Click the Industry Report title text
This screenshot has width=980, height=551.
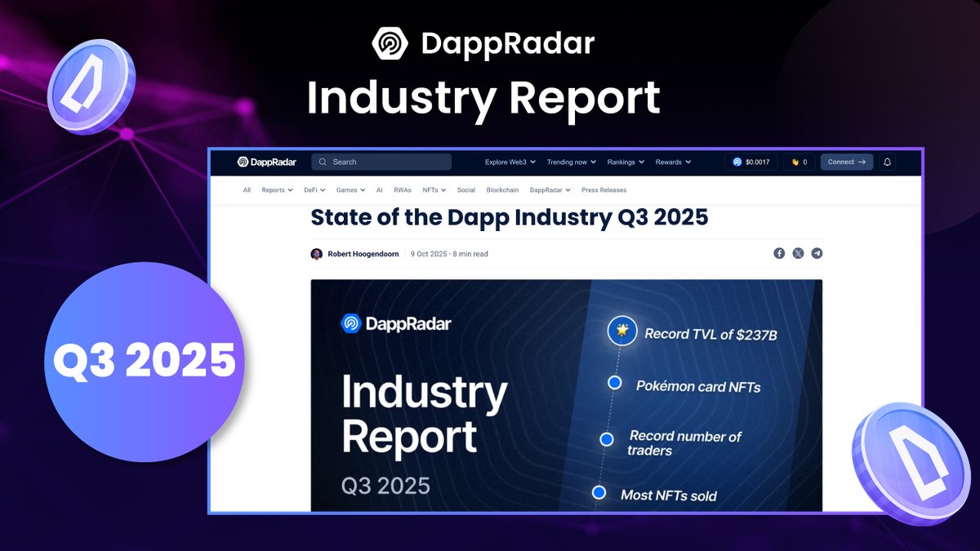pos(483,98)
